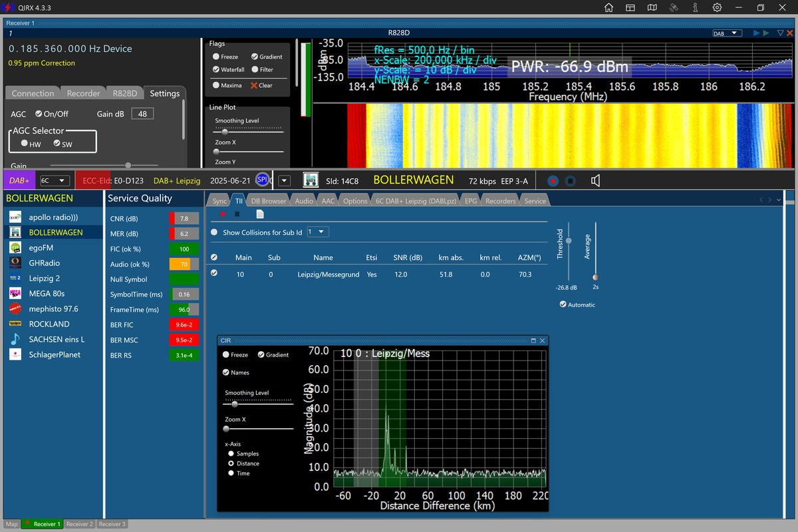The height and width of the screenshot is (532, 798).
Task: Switch to Receiver 2 tab
Action: (x=80, y=524)
